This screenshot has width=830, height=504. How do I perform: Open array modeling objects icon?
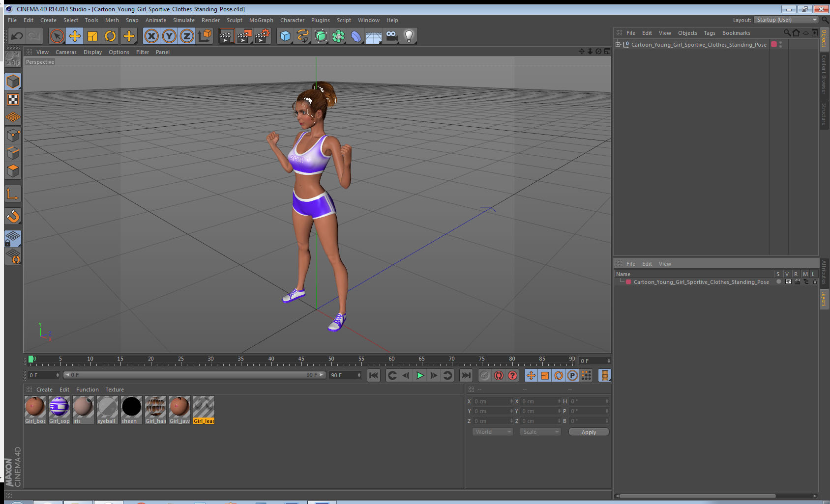click(338, 36)
